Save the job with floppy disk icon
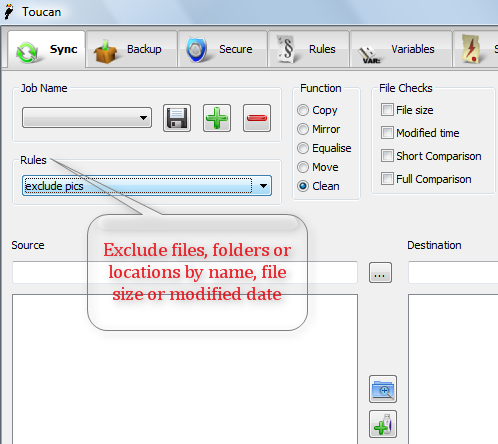498x444 pixels. [177, 118]
